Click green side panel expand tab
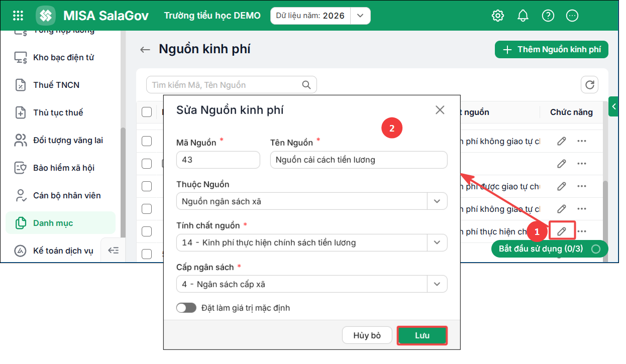This screenshot has height=364, width=626. (613, 106)
